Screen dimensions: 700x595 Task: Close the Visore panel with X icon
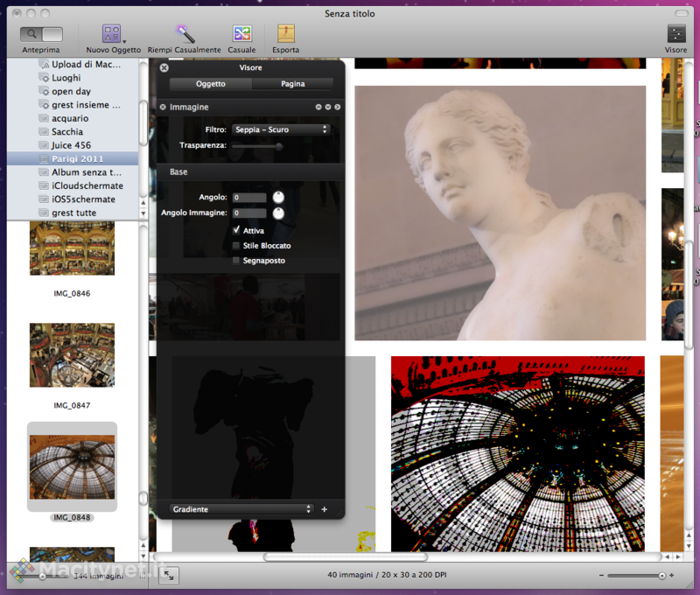[164, 67]
